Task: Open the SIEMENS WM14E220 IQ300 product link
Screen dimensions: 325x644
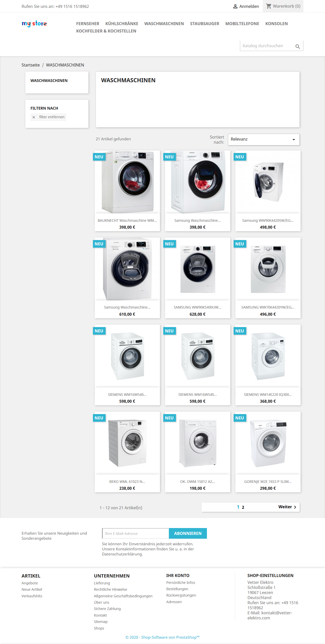Action: click(x=268, y=395)
